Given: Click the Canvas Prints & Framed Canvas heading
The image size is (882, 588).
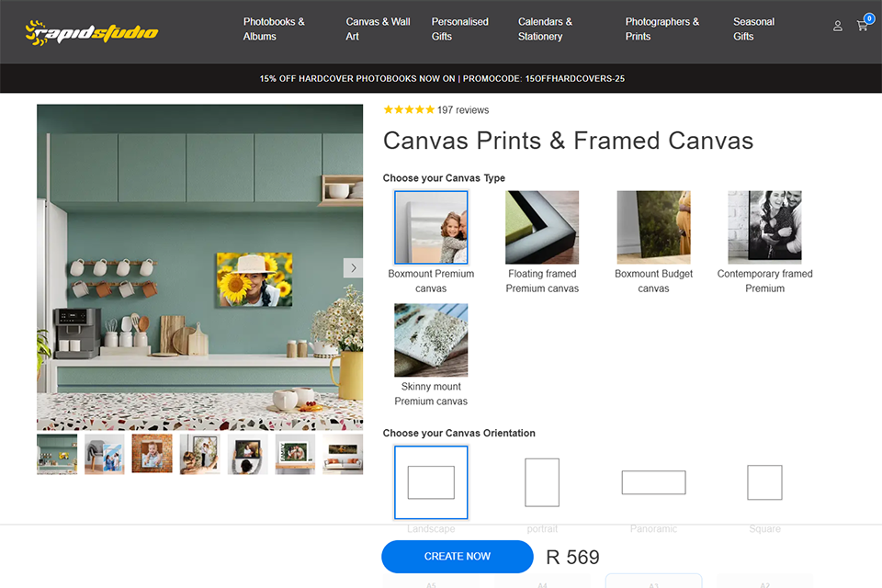Looking at the screenshot, I should point(568,141).
